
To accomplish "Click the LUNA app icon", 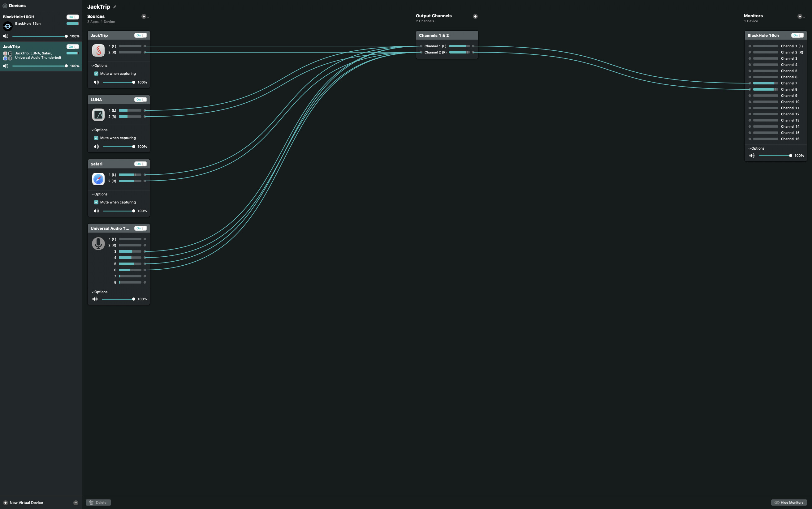I will point(98,114).
